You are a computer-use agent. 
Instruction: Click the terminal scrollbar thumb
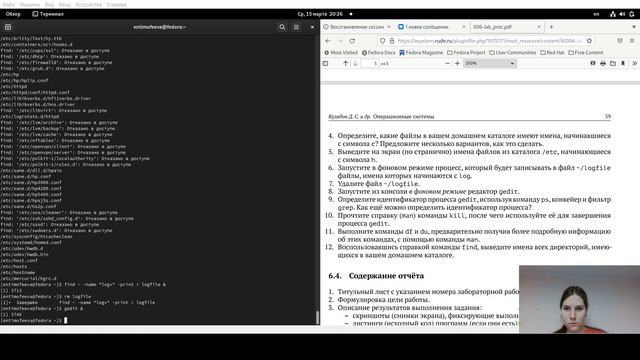pyautogui.click(x=318, y=317)
